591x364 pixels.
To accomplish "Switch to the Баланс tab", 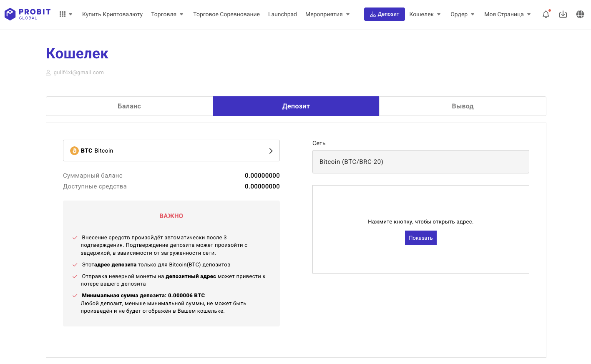I will pyautogui.click(x=129, y=106).
